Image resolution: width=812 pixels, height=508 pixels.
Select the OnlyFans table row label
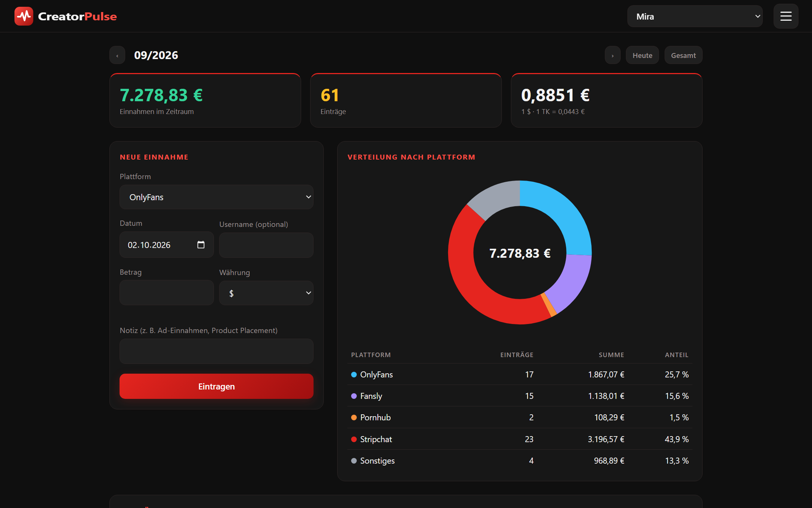376,374
